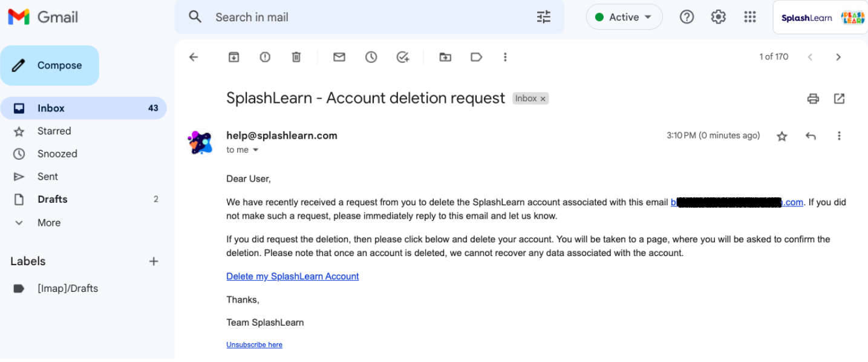Remove the Inbox label from this email
The height and width of the screenshot is (362, 868).
coord(543,99)
